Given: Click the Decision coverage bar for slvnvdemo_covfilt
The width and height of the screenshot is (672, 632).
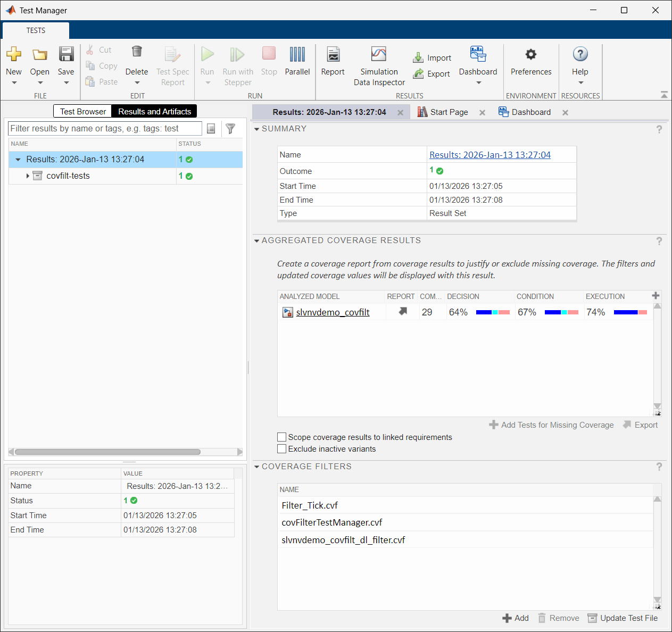Looking at the screenshot, I should (x=493, y=312).
